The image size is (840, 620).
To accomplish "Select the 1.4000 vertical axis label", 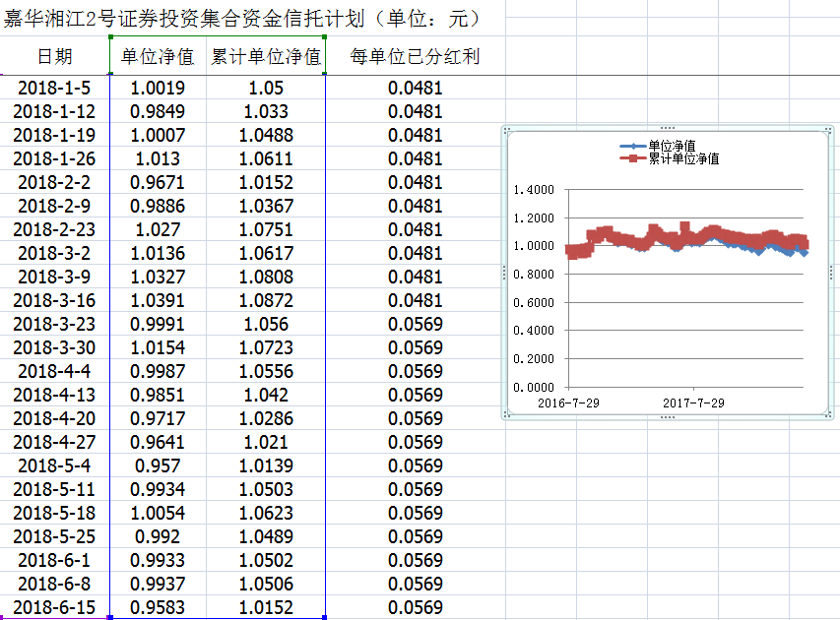I will coord(535,190).
